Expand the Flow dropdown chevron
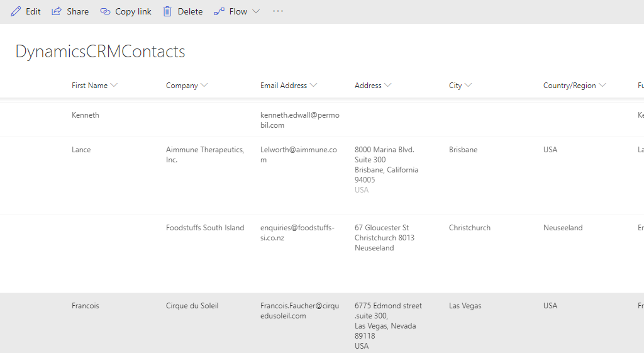 click(256, 11)
